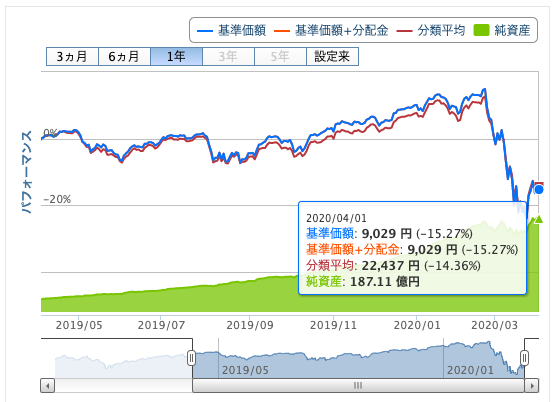
Task: Toggle the 純資産 legend series
Action: tap(502, 30)
